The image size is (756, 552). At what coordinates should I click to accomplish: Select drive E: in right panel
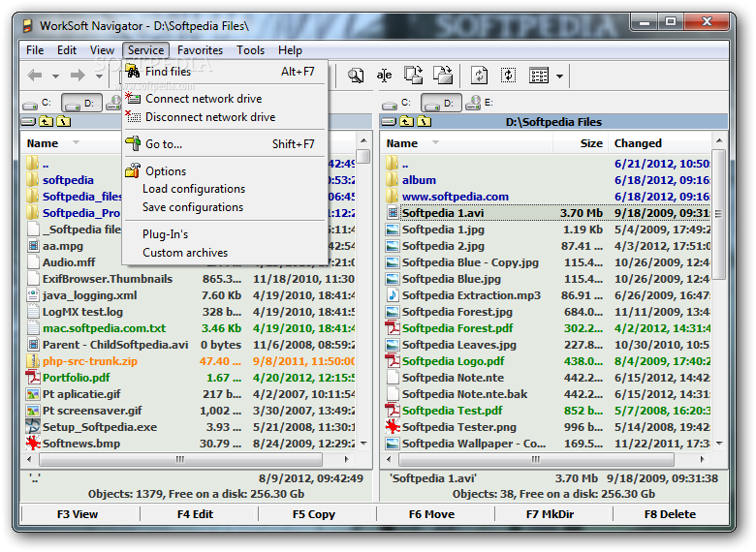point(480,103)
